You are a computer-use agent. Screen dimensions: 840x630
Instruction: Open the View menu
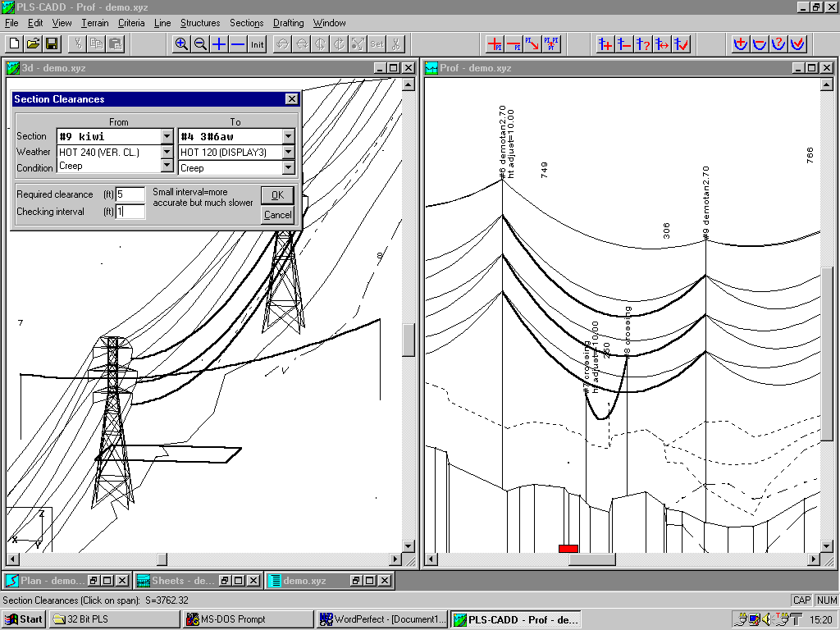pos(62,23)
